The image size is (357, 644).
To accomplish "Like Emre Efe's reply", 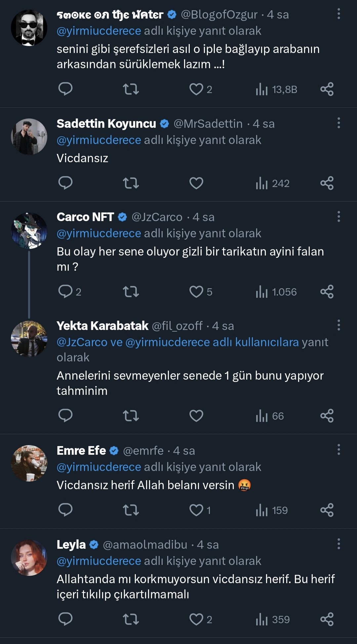I will click(196, 510).
